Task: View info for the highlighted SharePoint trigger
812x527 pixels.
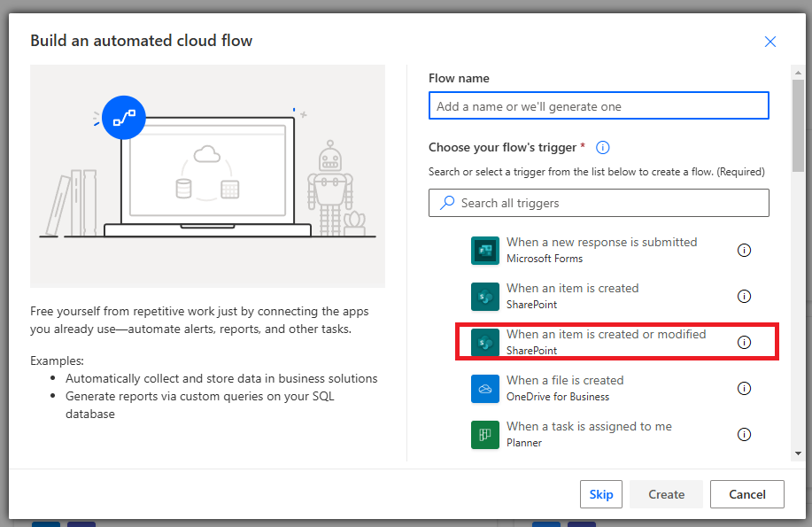Action: point(745,343)
